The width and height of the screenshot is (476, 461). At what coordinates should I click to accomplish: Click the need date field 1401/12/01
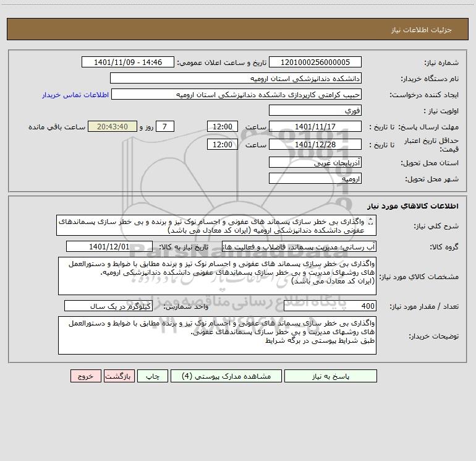[x=109, y=246]
